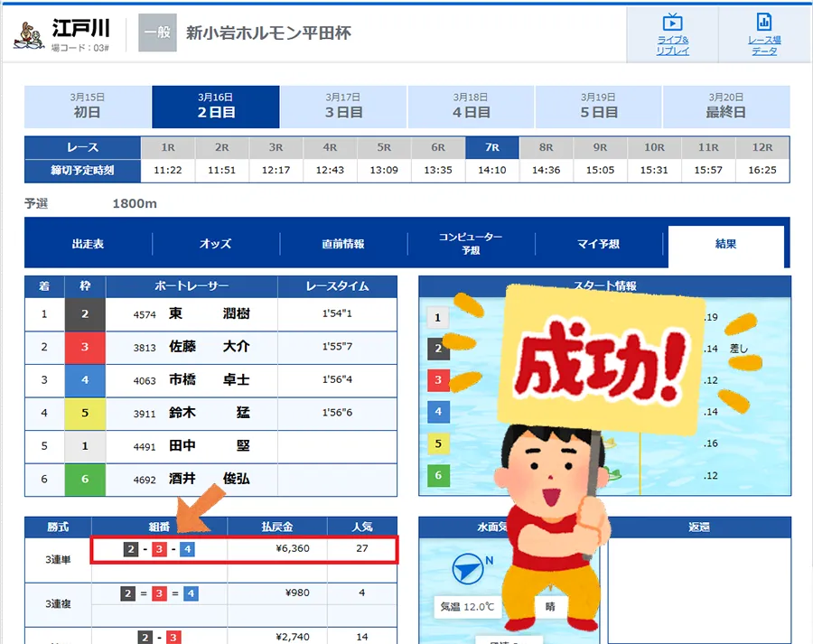Viewport: 813px width, 644px height.
Task: Open the コンピューター予想 tab
Action: (x=471, y=244)
